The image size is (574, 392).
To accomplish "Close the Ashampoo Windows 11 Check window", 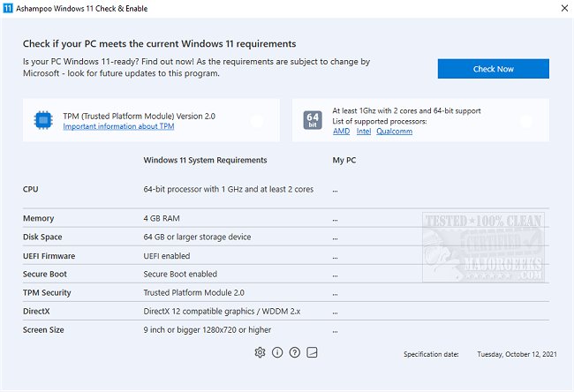I will coord(563,8).
